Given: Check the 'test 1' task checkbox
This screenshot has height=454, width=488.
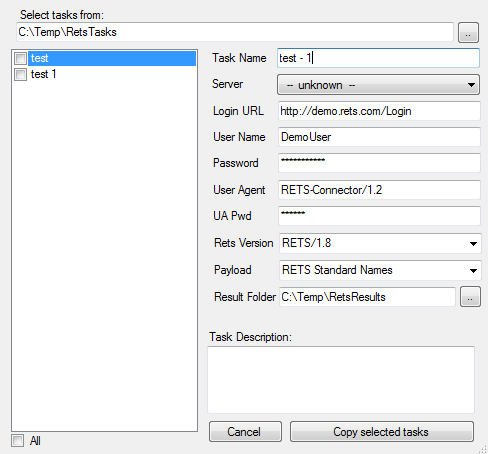Looking at the screenshot, I should click(x=20, y=74).
